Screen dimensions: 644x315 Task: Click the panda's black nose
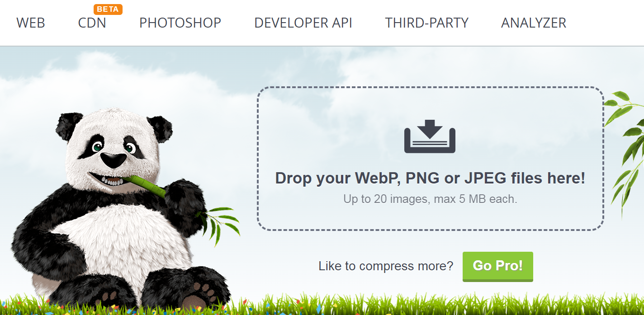tap(113, 159)
